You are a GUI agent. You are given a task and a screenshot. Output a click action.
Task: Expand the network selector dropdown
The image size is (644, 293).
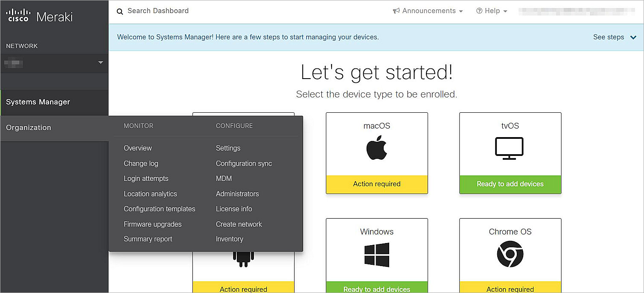[100, 63]
